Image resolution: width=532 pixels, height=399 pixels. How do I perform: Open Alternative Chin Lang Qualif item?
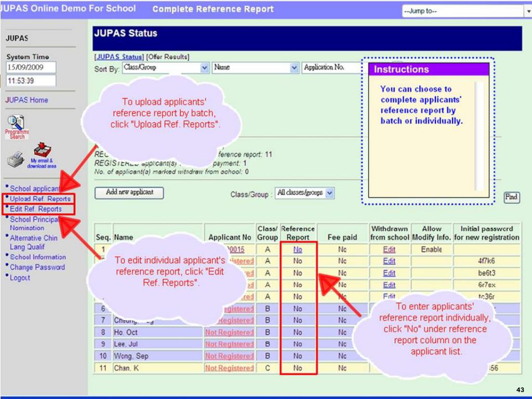tap(33, 242)
